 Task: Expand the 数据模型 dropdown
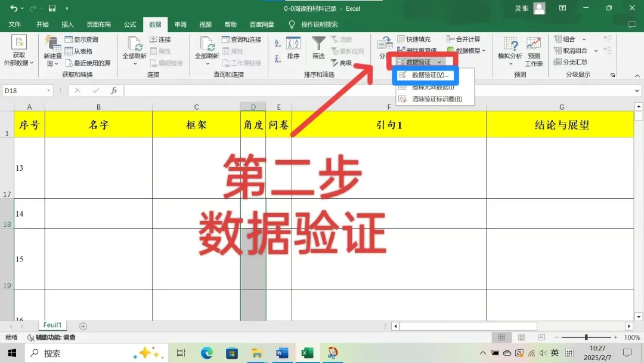(484, 51)
